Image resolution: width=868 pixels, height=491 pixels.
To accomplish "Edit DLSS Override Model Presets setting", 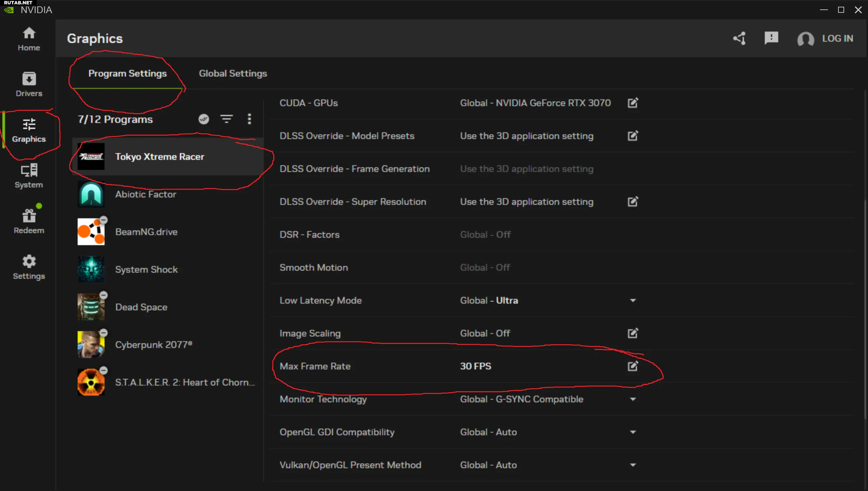I will pos(633,136).
